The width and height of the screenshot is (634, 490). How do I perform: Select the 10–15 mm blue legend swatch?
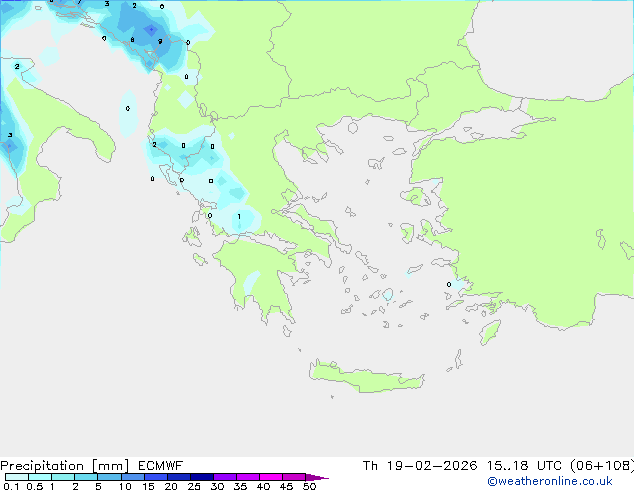(132, 477)
